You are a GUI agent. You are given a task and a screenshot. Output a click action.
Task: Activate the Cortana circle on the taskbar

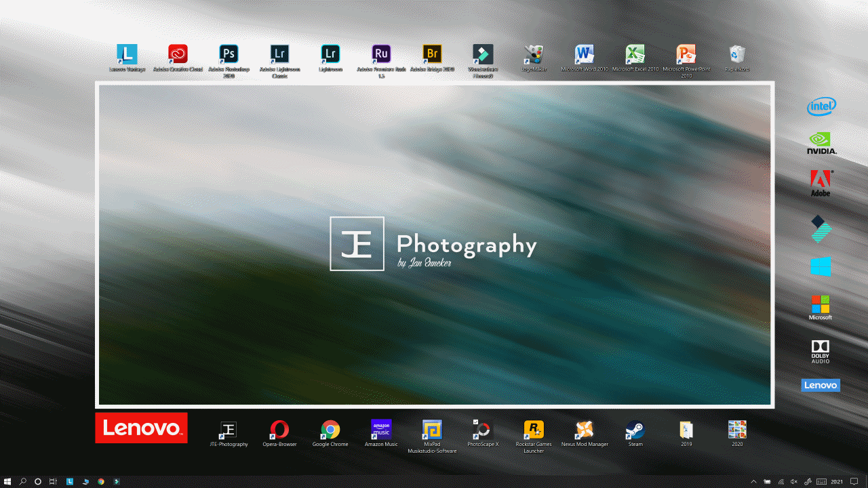click(x=38, y=481)
